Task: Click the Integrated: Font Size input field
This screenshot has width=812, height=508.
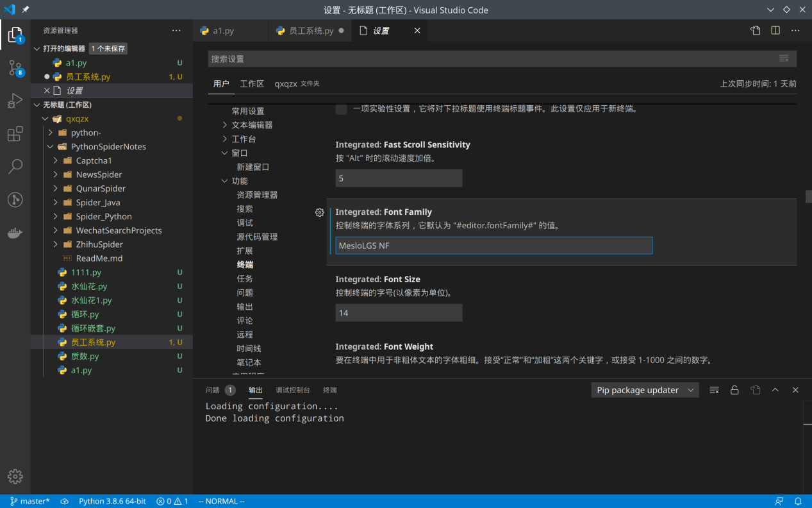Action: point(398,312)
